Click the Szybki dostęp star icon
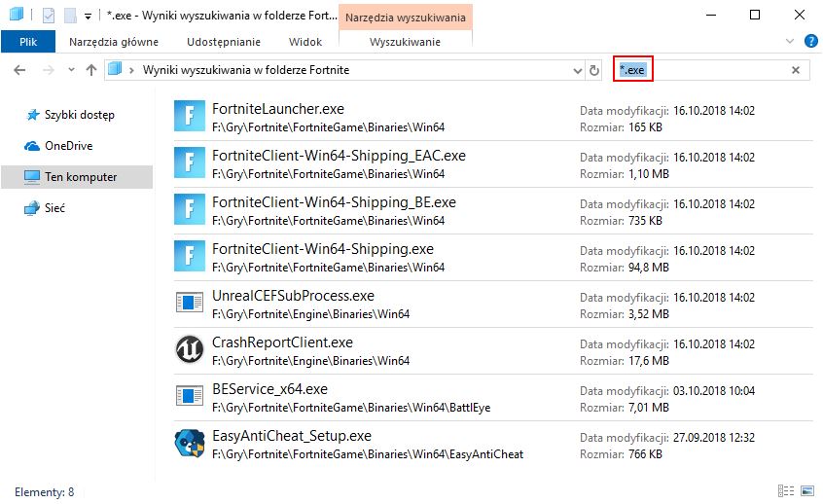This screenshot has width=823, height=504. pos(32,115)
